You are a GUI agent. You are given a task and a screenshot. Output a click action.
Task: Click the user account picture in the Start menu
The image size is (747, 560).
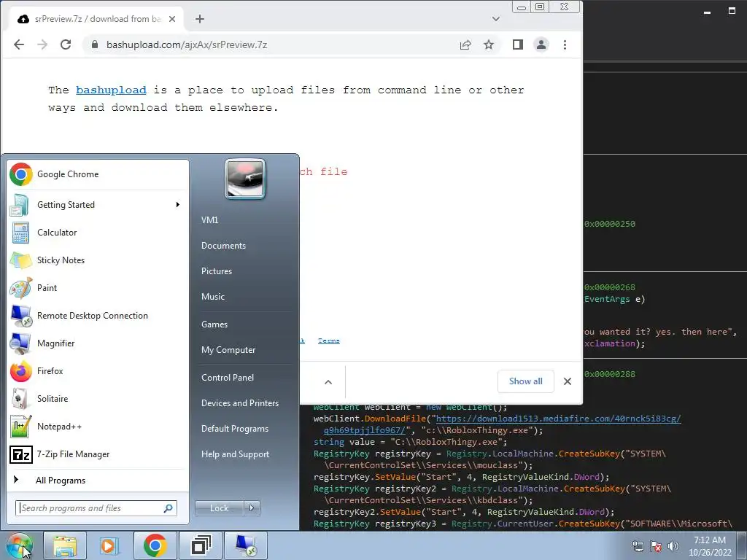point(245,179)
